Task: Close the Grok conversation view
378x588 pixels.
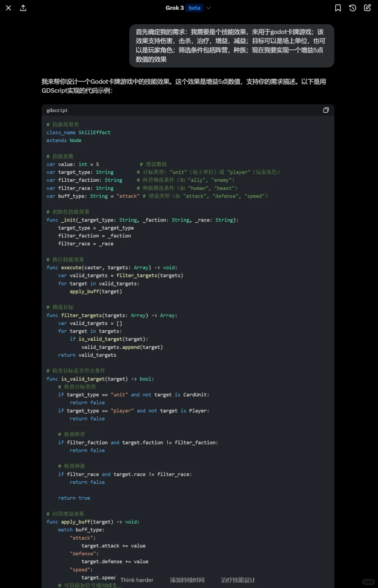Action: coord(8,8)
